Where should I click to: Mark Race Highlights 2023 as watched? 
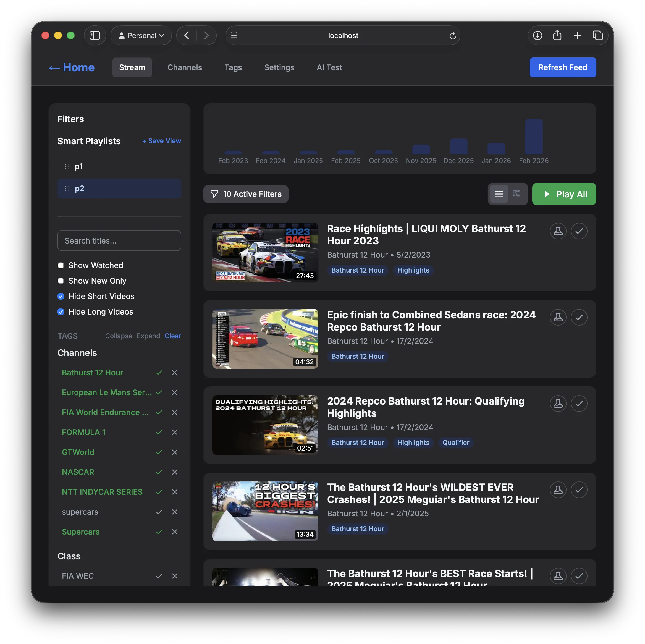(579, 231)
